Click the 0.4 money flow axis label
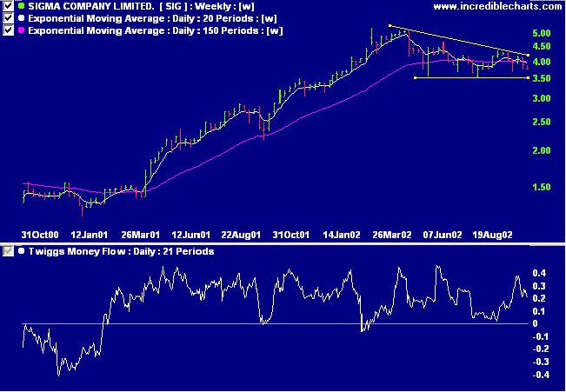This screenshot has width=566, height=392. point(540,273)
